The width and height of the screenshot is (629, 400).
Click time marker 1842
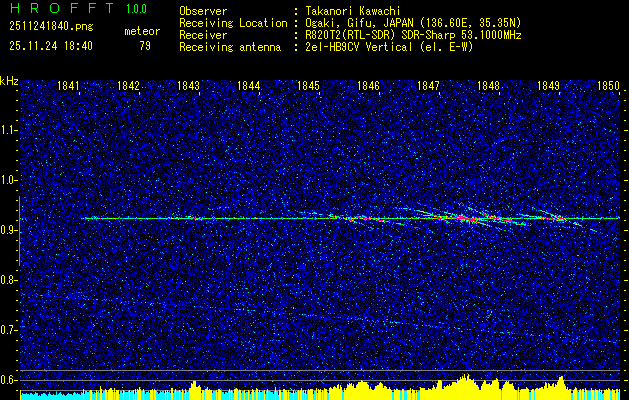coord(128,85)
